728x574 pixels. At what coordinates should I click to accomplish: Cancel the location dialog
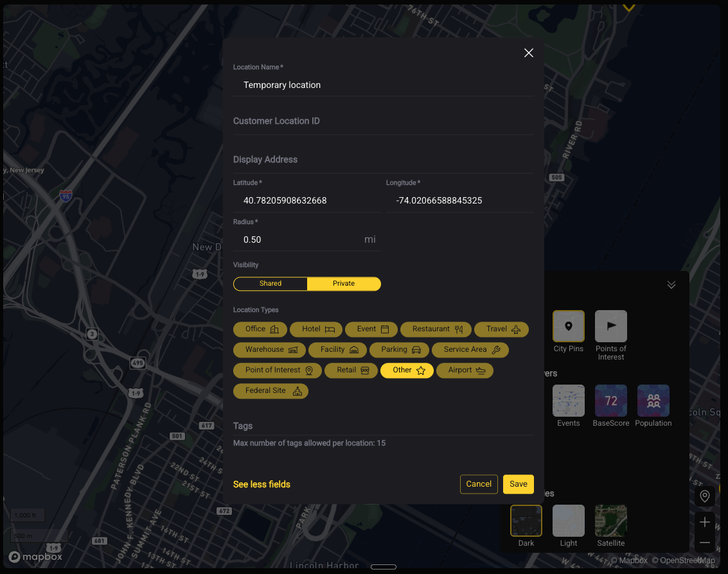[x=479, y=484]
